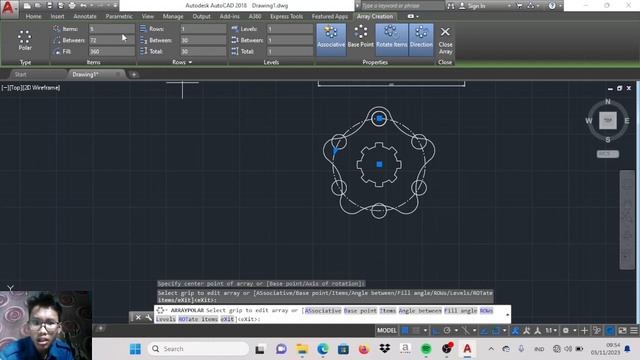Edit the Items Between angle field
Screen dimensions: 640x360
pyautogui.click(x=111, y=40)
